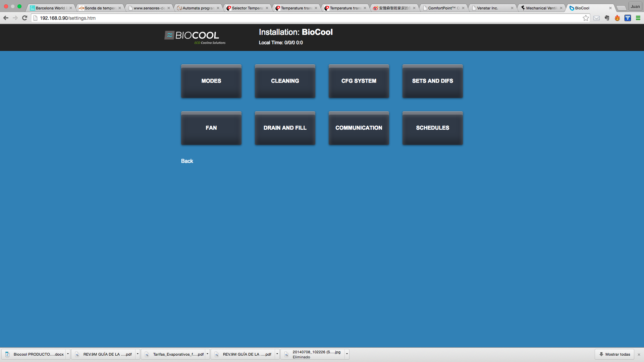Click the flame extension icon
This screenshot has width=644, height=362.
(617, 18)
